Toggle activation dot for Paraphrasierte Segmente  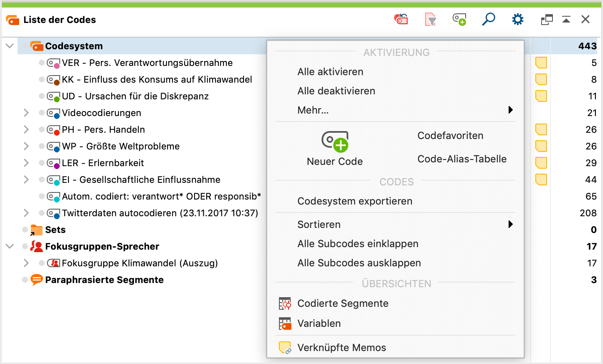click(x=25, y=280)
